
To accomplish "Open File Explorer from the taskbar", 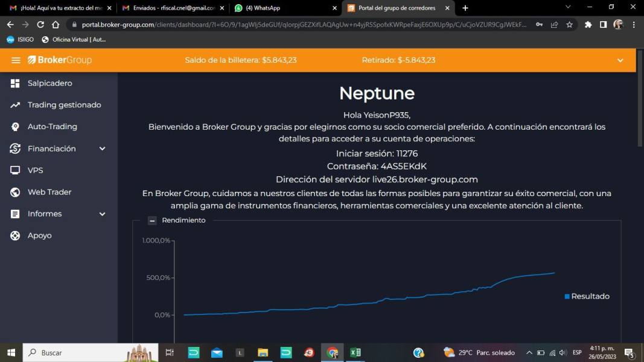I will tap(263, 352).
